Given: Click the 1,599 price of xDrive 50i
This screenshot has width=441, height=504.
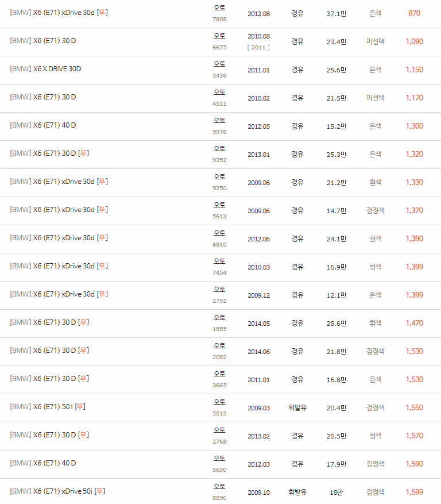Looking at the screenshot, I should pos(415,492).
